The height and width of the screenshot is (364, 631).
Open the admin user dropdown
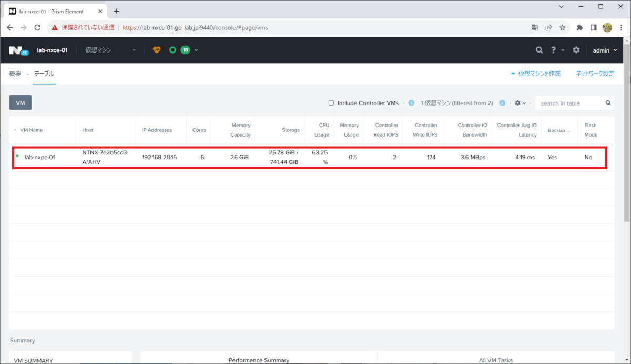tap(605, 50)
